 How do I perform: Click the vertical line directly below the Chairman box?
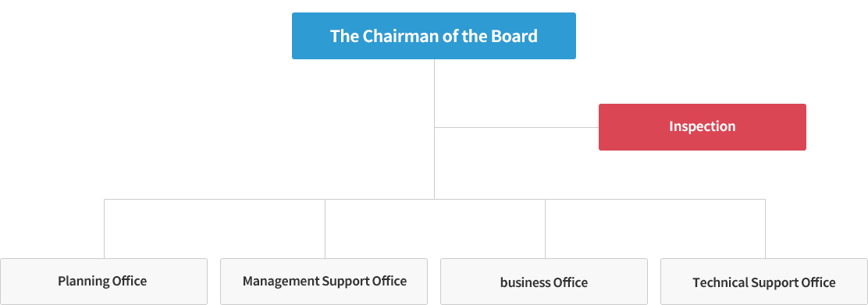click(434, 93)
